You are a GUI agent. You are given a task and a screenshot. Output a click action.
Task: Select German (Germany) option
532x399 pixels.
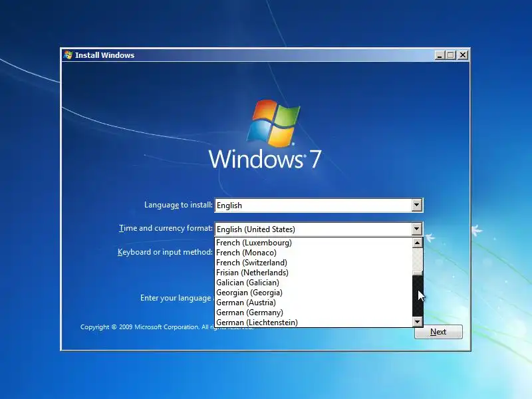313,313
